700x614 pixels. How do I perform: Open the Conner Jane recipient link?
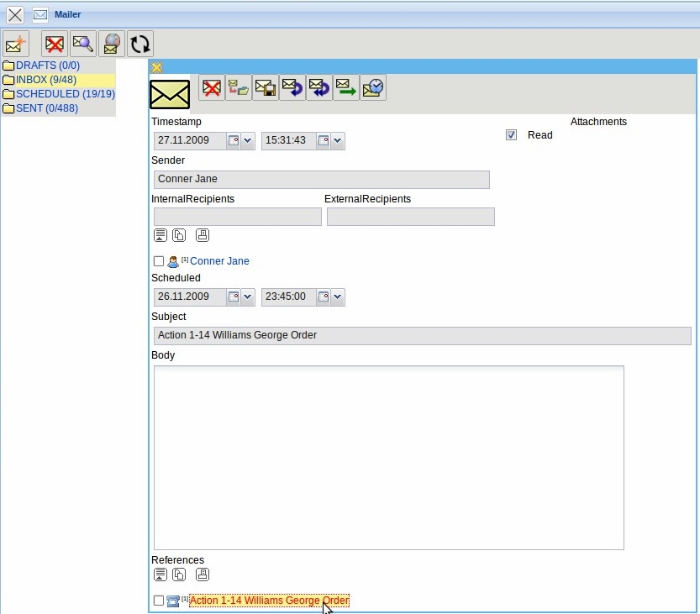click(x=218, y=261)
